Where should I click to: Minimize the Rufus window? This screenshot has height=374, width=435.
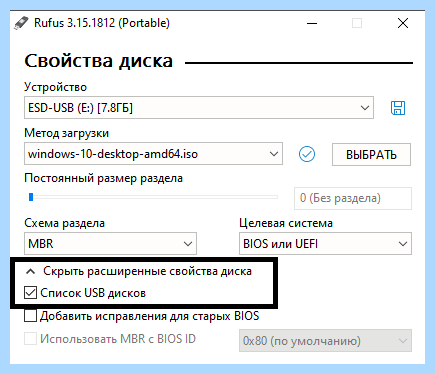(312, 23)
